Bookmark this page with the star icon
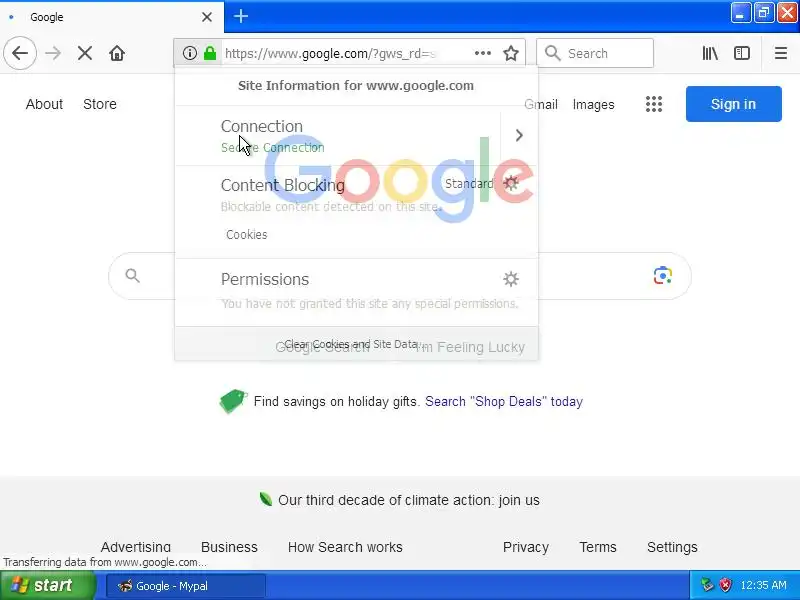Screen dimensions: 800x600 tap(511, 53)
